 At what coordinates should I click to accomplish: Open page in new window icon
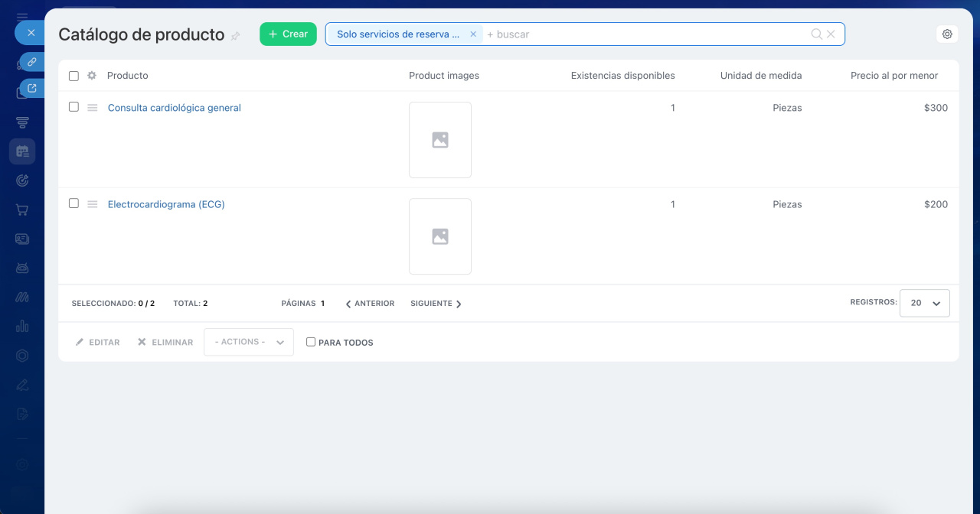[x=31, y=89]
